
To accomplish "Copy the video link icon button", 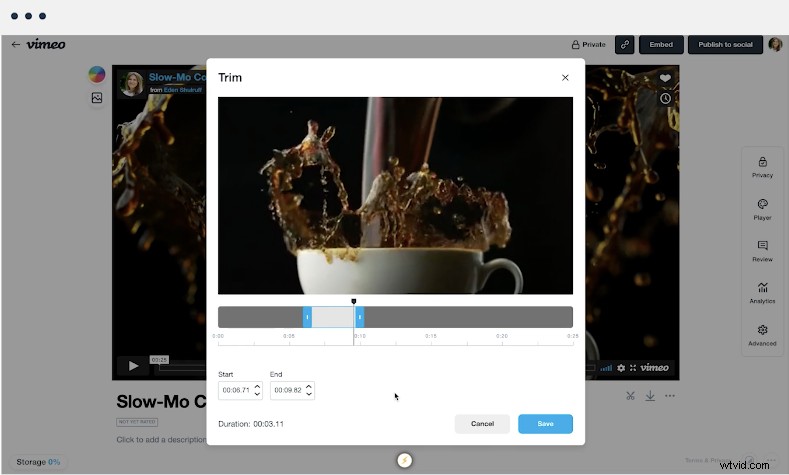I will coord(624,44).
